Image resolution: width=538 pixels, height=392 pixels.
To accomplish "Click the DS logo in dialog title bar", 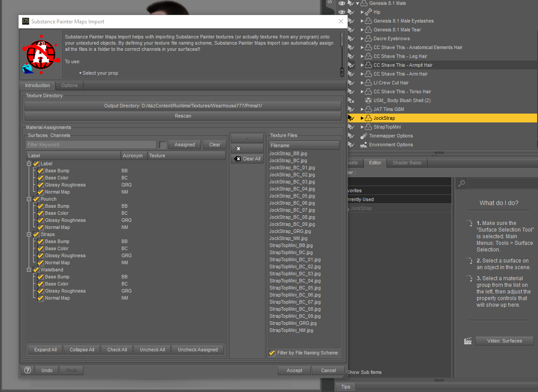I will (25, 21).
